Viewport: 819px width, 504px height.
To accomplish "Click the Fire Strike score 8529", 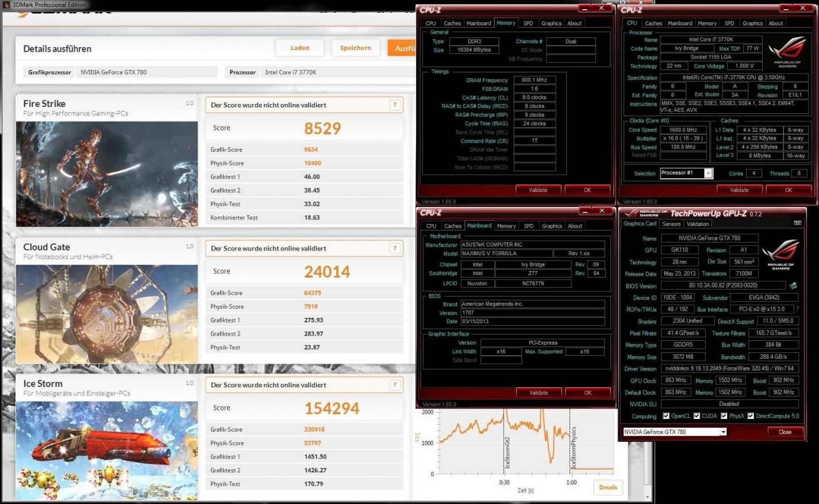I will (322, 128).
